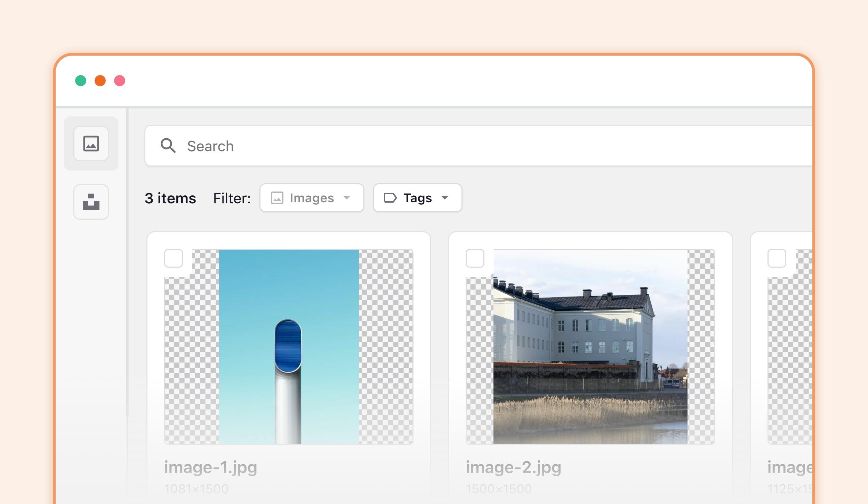Image resolution: width=868 pixels, height=504 pixels.
Task: Check the third image's checkbox
Action: pyautogui.click(x=777, y=258)
